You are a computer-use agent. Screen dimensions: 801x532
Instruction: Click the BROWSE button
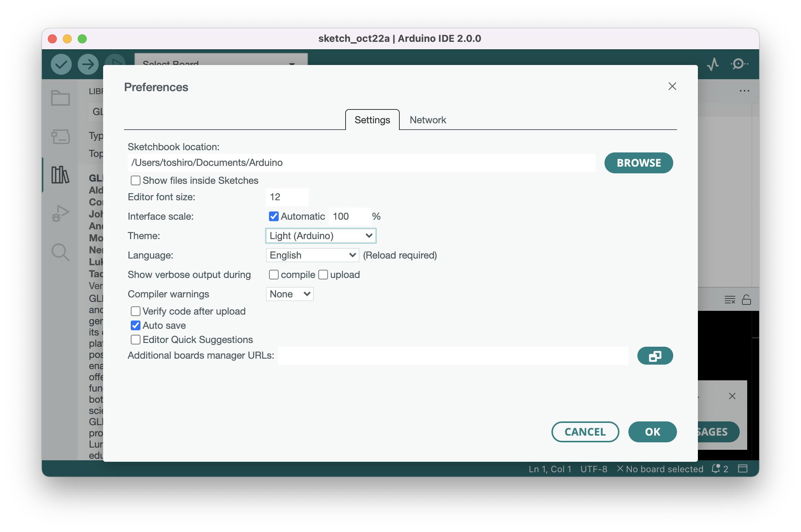click(639, 163)
